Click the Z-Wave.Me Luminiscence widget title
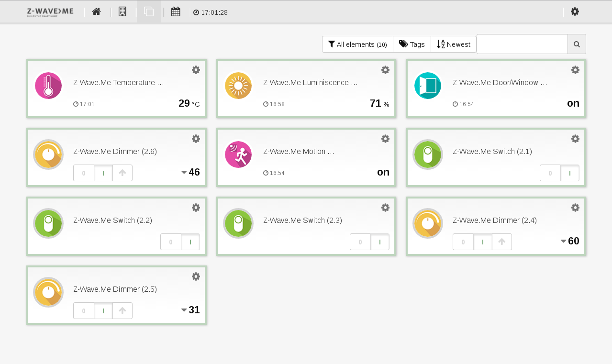Image resolution: width=612 pixels, height=364 pixels. (x=311, y=83)
